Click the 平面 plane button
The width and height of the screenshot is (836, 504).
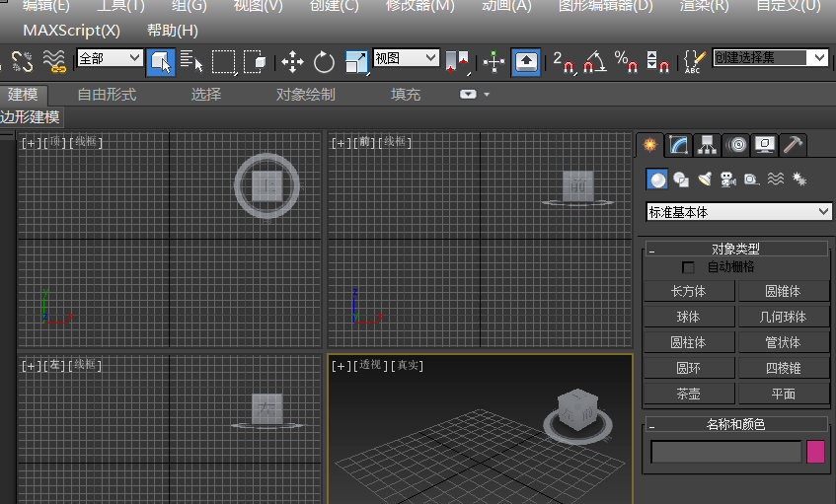(x=784, y=394)
